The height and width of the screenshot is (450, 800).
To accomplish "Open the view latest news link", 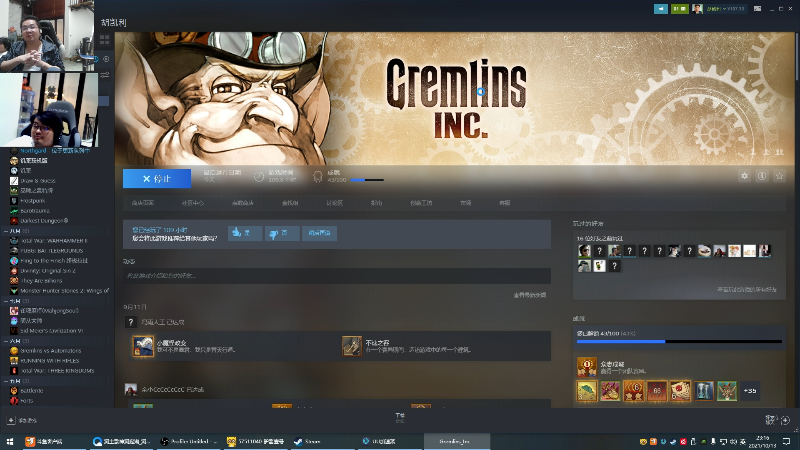I will coord(530,295).
